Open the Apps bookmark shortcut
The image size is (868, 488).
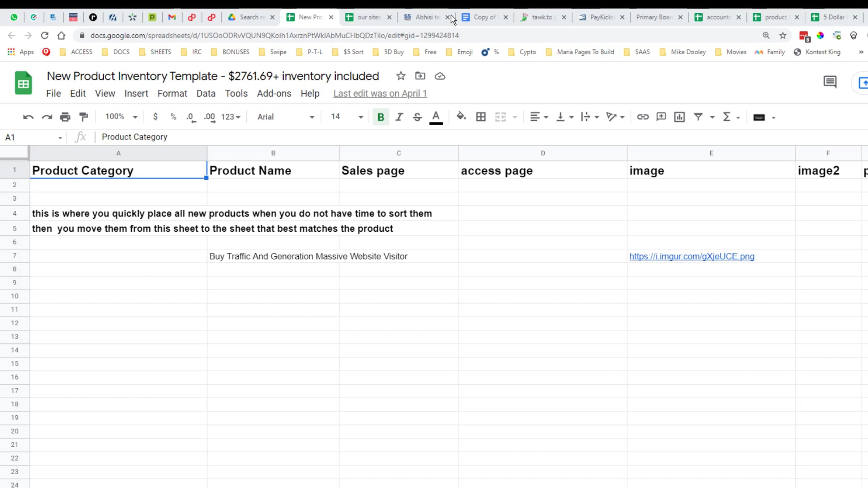[21, 52]
